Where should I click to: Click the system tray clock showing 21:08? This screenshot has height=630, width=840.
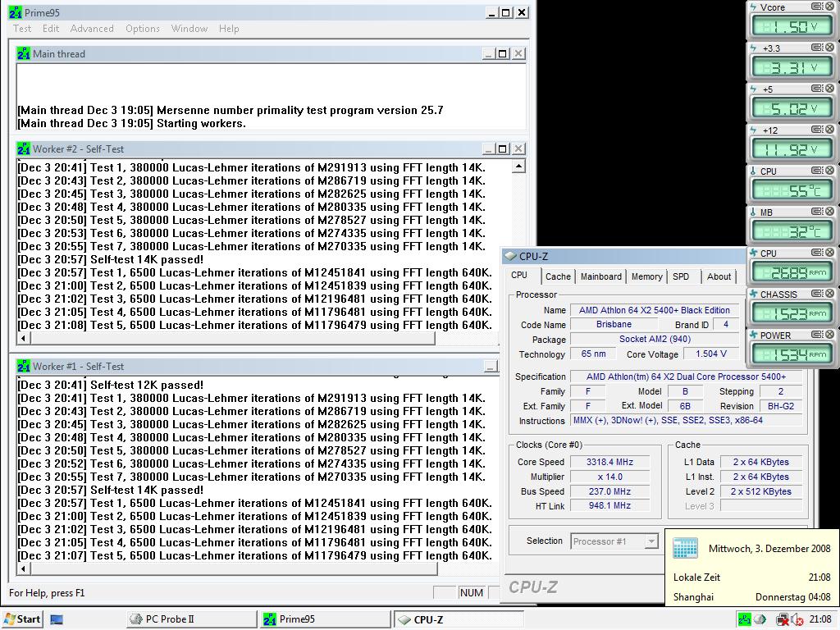click(819, 619)
